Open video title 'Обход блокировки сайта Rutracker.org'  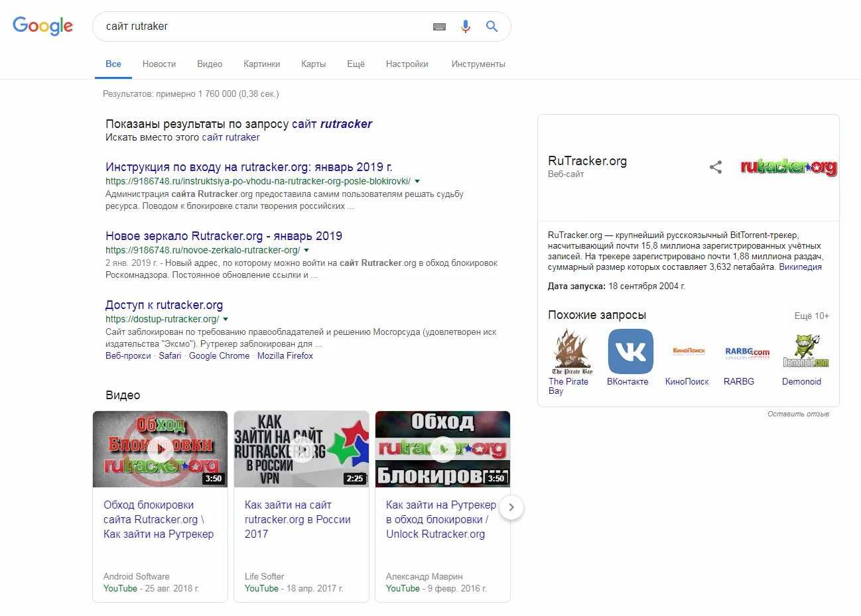click(159, 519)
